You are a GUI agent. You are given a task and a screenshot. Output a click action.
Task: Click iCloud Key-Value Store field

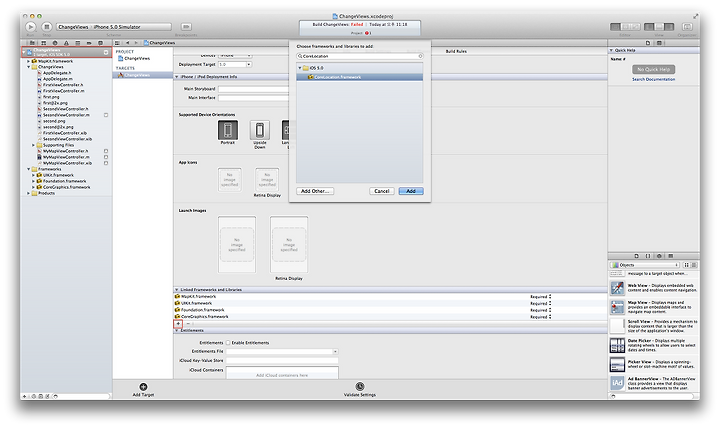pos(282,360)
